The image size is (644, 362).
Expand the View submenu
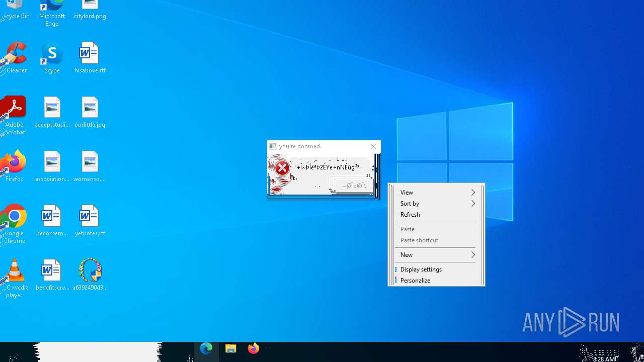tap(436, 192)
